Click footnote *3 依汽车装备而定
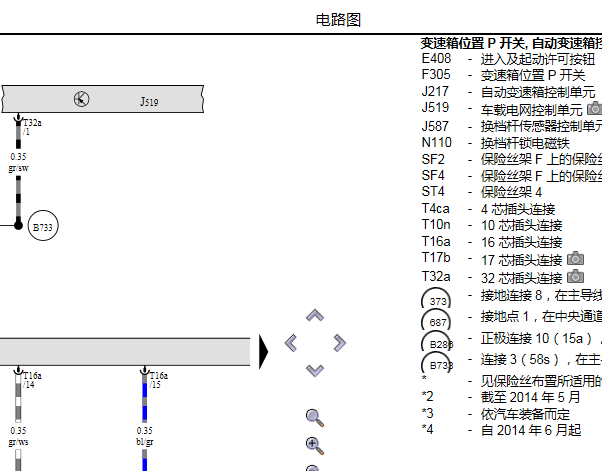This screenshot has height=471, width=602. pyautogui.click(x=496, y=413)
